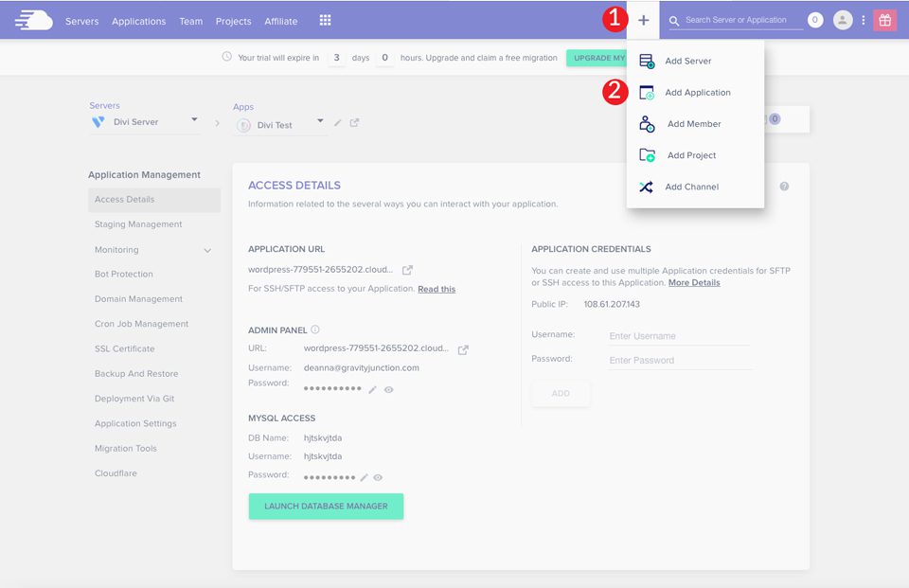Show the MySQL Access password with eye icon

(378, 476)
